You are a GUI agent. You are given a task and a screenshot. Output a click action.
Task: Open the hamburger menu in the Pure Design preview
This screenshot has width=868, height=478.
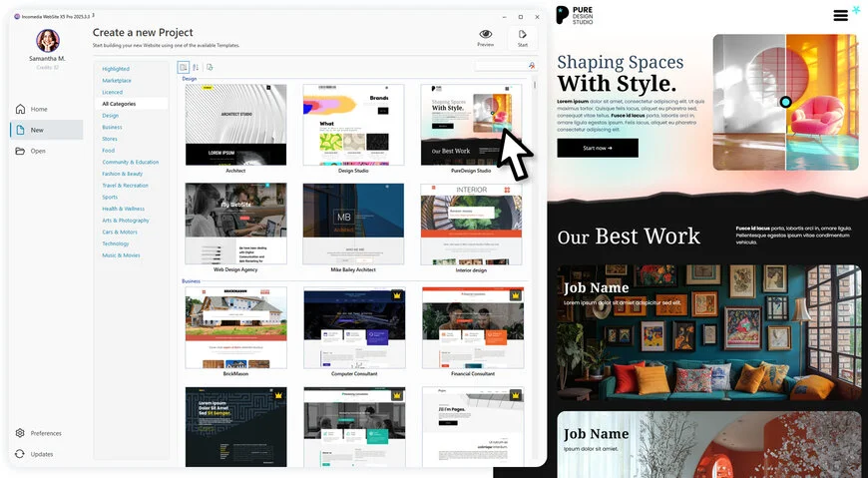pos(840,15)
